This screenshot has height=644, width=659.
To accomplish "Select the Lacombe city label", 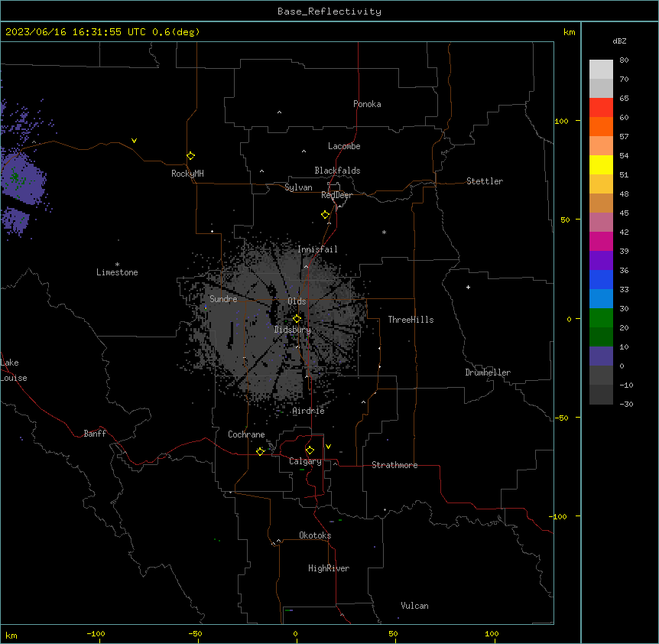I will coord(344,146).
